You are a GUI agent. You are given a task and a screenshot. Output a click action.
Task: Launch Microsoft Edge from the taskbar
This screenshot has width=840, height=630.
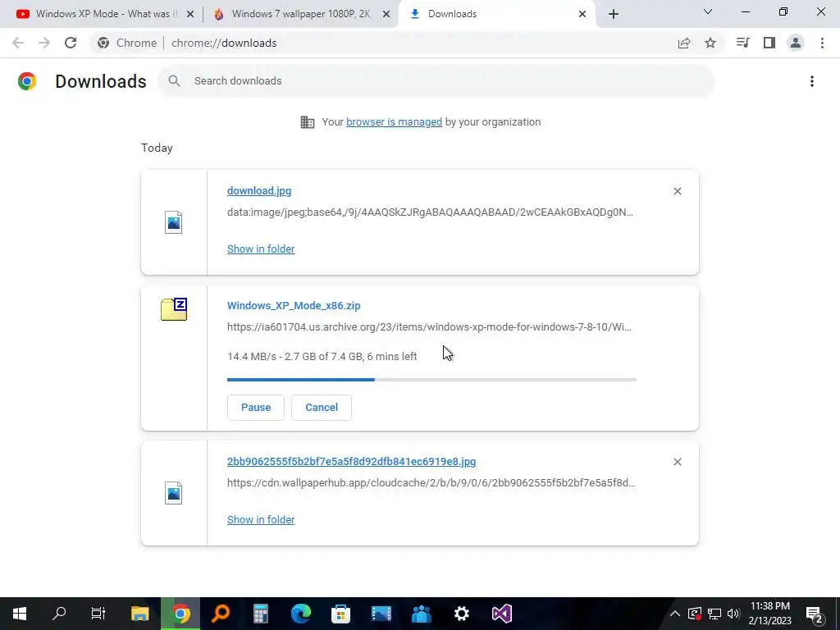[301, 614]
